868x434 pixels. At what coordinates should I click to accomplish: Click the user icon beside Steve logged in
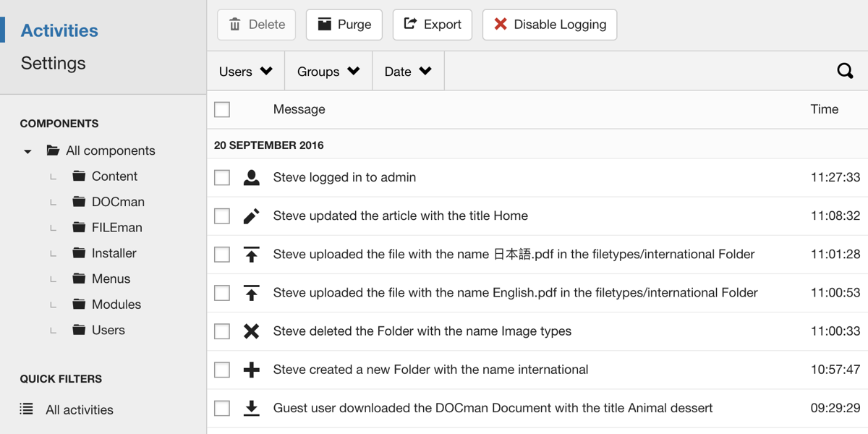[251, 178]
